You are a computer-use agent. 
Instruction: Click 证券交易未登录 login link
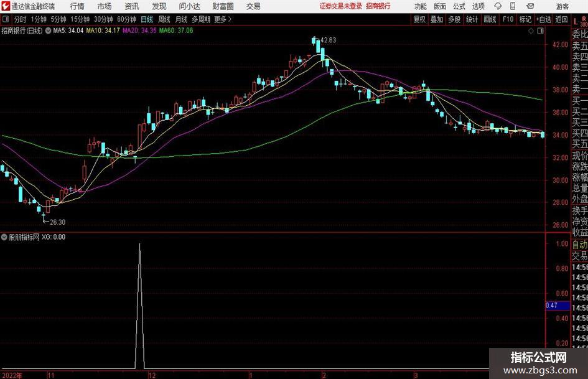click(341, 6)
